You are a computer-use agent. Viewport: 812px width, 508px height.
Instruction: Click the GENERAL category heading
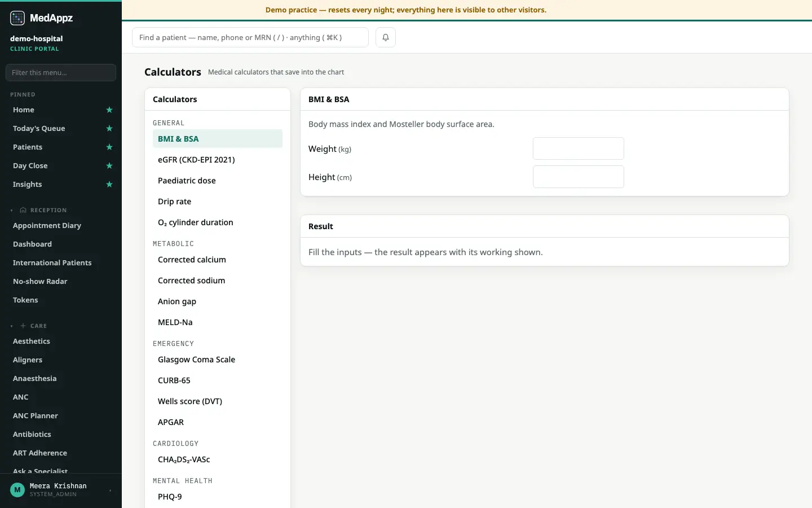pos(169,123)
